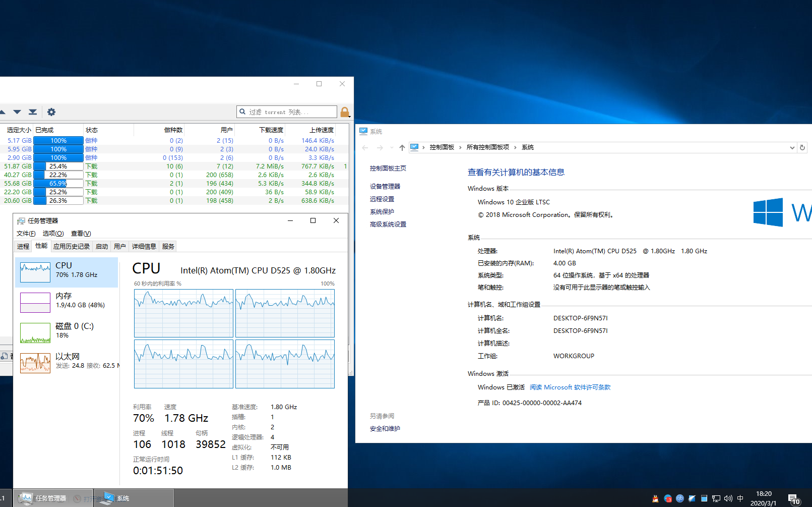Click the volume speaker icon in tray
The width and height of the screenshot is (812, 507).
(728, 498)
